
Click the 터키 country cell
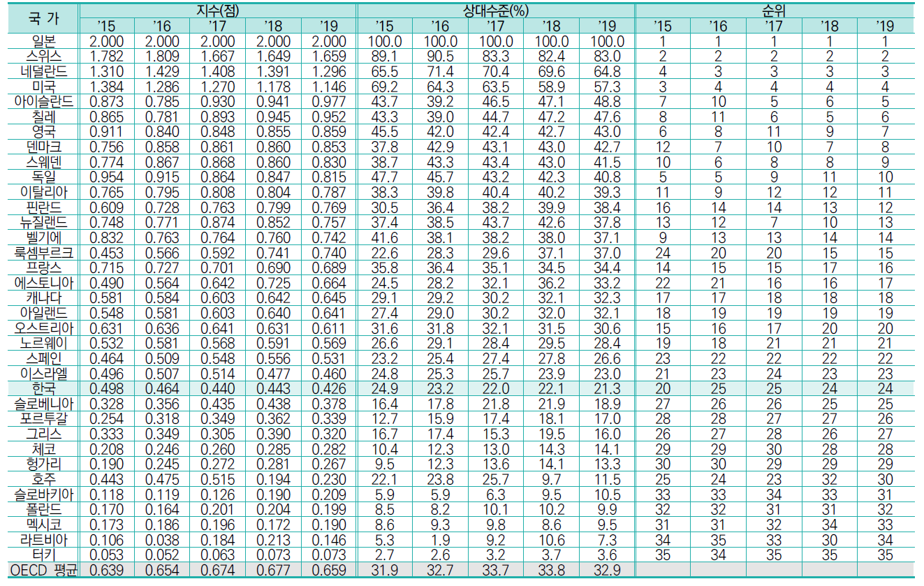(x=43, y=556)
